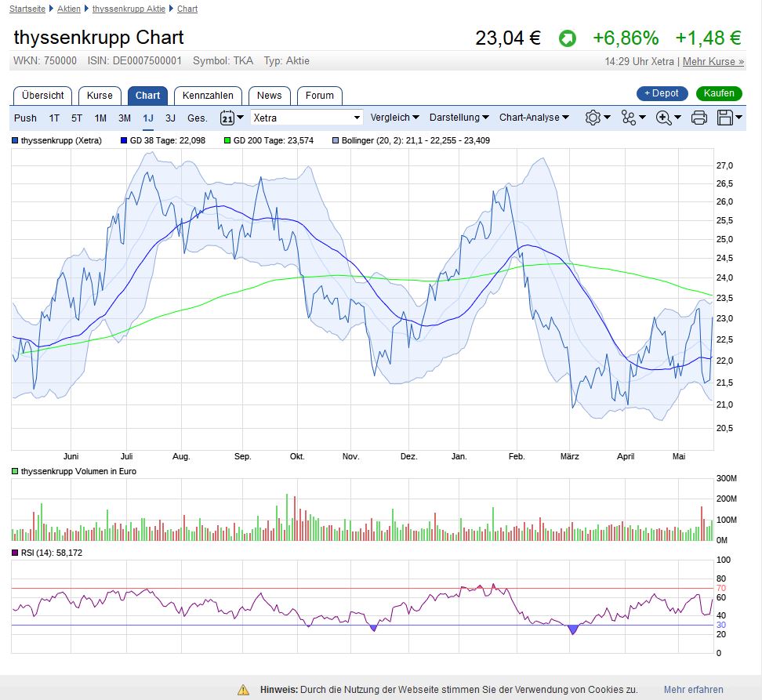Image resolution: width=762 pixels, height=700 pixels.
Task: Click the thyssenkrupp (Xetra) legend color swatch
Action: coord(16,141)
